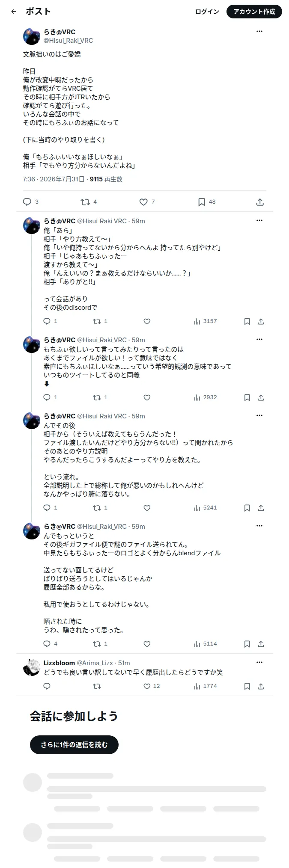Screen dimensions: 289x868
Task: Reply to the post with 4 replies
Action: pos(47,644)
